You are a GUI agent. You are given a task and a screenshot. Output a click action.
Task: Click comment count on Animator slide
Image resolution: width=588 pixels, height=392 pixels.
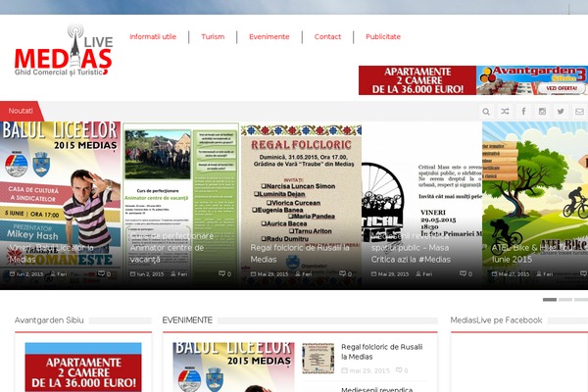click(x=225, y=274)
